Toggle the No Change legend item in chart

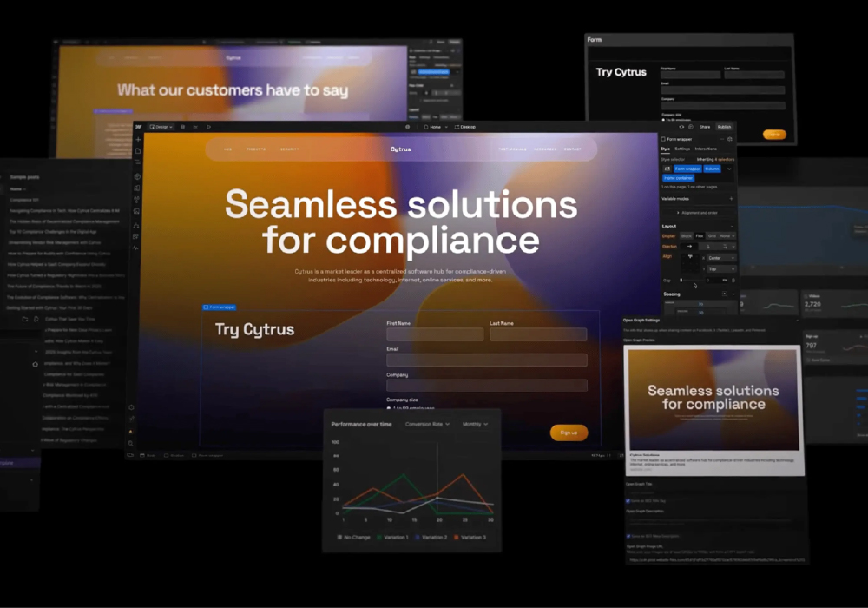tap(353, 537)
